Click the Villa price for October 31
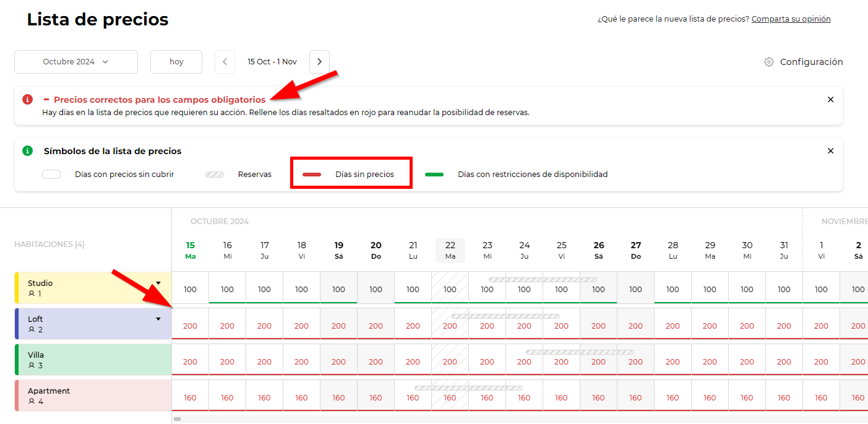The image size is (868, 424). (784, 361)
